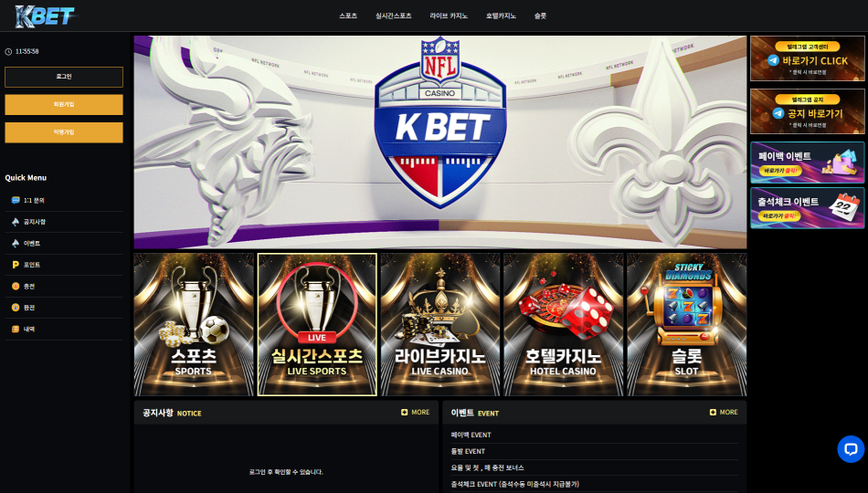The height and width of the screenshot is (493, 868).
Task: Click the KBET logo
Action: (46, 16)
